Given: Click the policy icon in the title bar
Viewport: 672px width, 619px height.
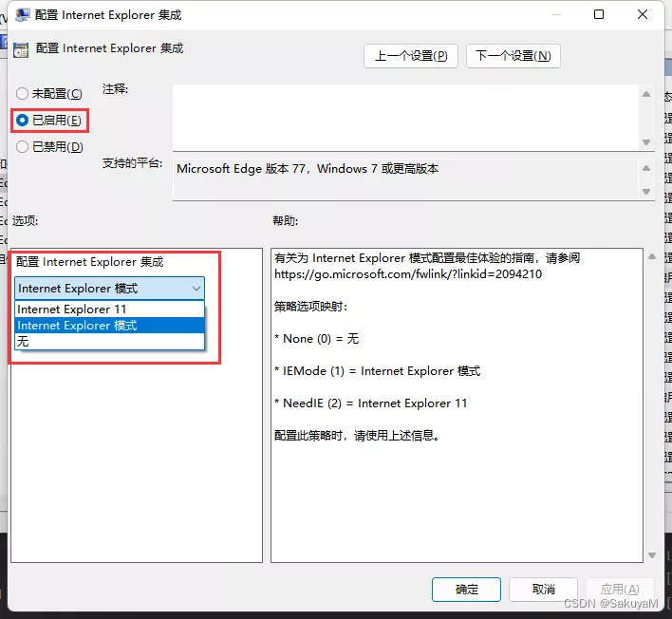Looking at the screenshot, I should (22, 15).
